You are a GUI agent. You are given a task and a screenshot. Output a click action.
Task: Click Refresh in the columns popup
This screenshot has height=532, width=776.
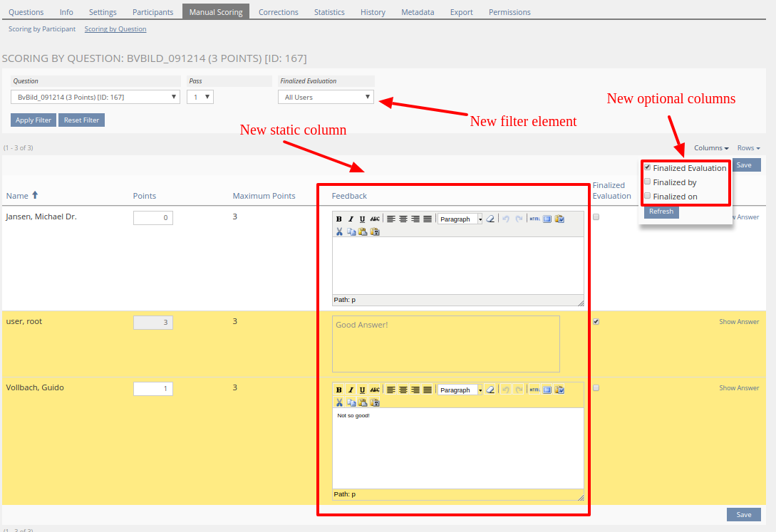pos(661,211)
